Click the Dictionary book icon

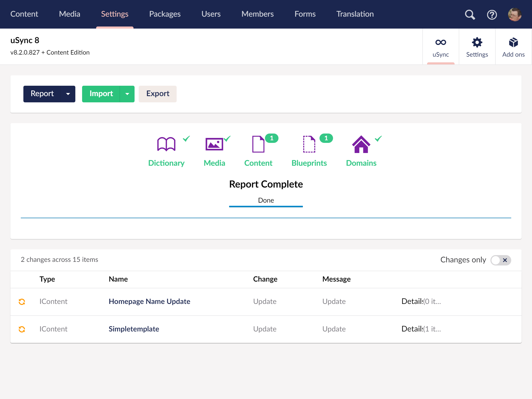pos(166,144)
